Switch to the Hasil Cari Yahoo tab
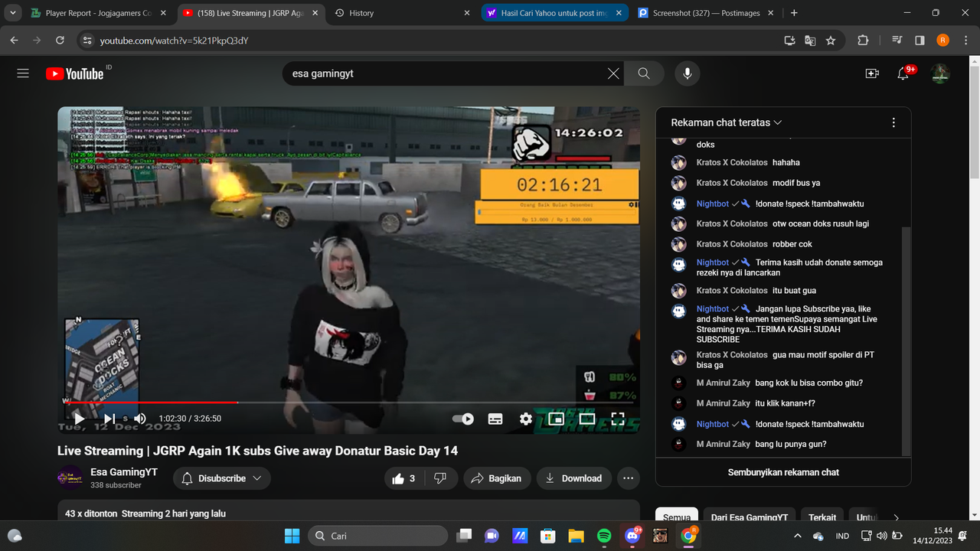Screen dimensions: 980x551 click(556, 13)
